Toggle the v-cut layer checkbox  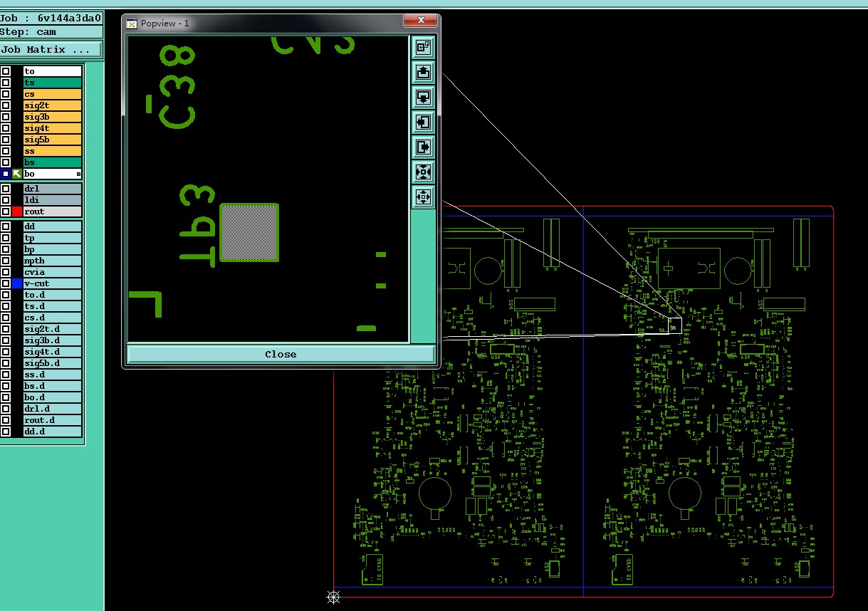click(6, 283)
